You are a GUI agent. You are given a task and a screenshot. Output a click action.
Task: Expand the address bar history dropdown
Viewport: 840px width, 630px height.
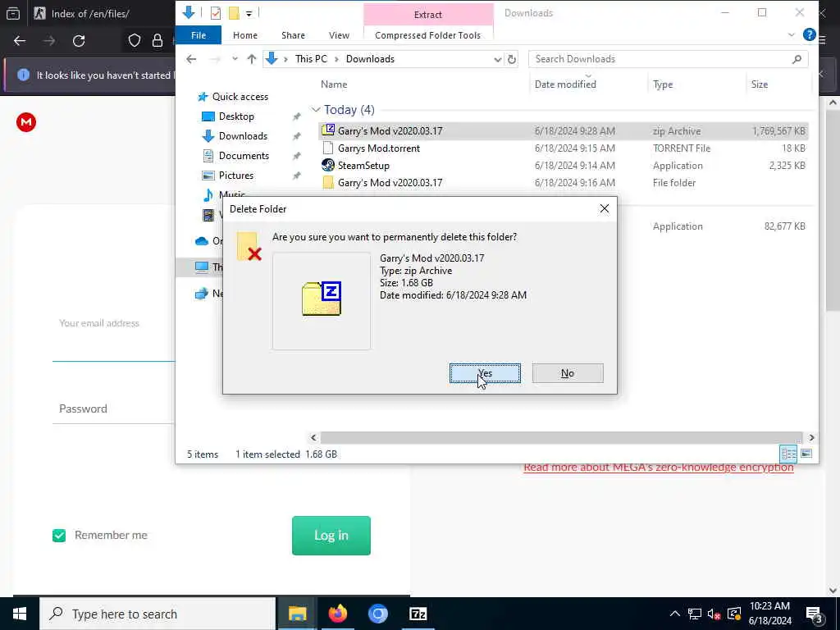click(x=497, y=59)
